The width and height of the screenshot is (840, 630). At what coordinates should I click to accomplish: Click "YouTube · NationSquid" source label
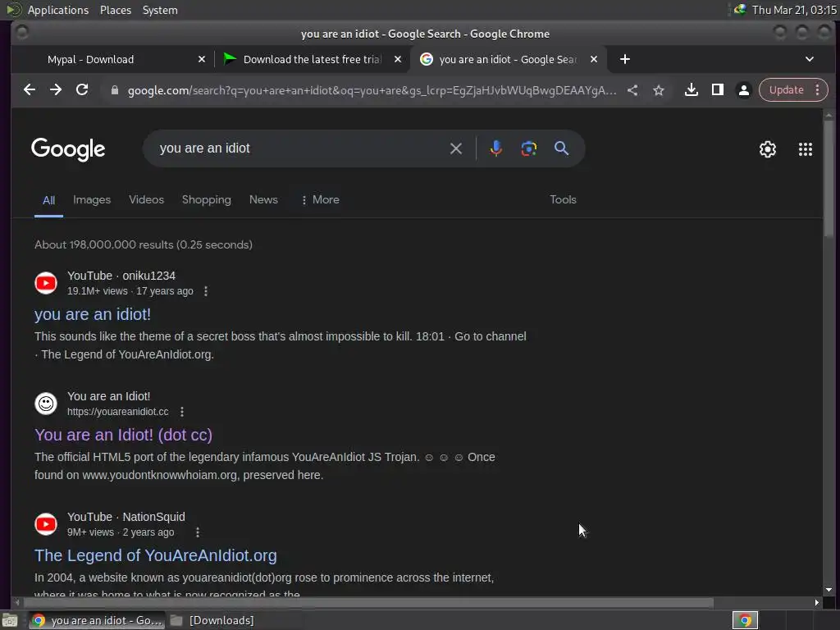click(x=126, y=517)
